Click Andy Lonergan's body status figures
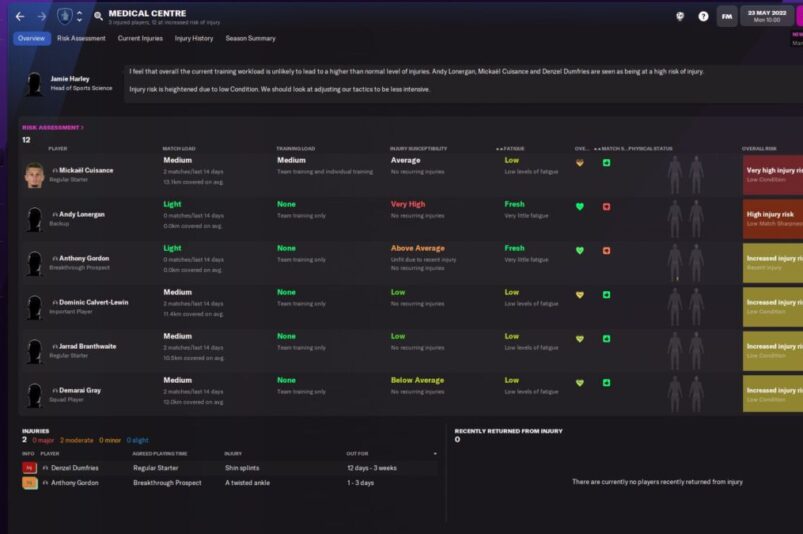The width and height of the screenshot is (803, 534). click(x=686, y=218)
